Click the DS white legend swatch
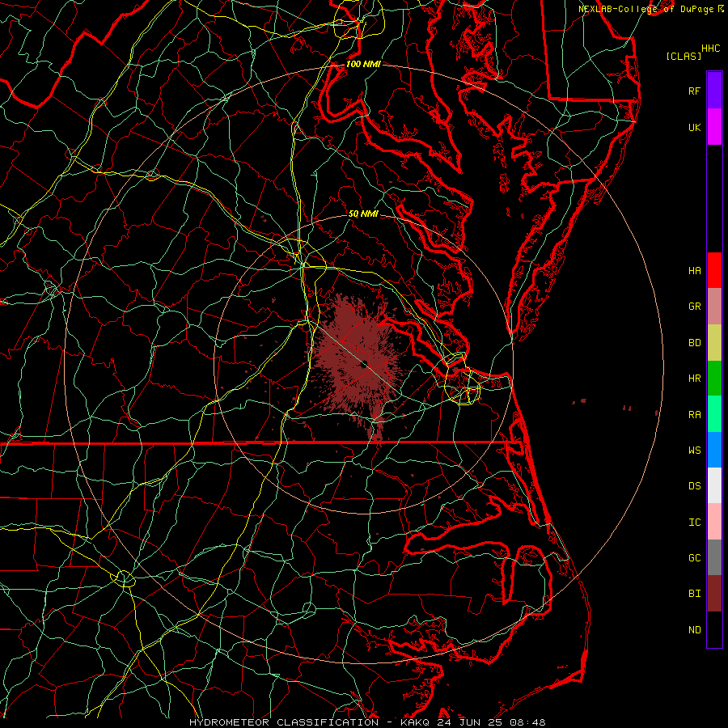 (x=714, y=485)
